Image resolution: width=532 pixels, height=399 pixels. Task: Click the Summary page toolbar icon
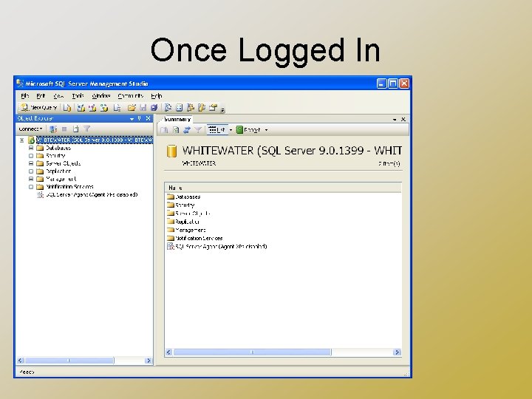pyautogui.click(x=179, y=108)
